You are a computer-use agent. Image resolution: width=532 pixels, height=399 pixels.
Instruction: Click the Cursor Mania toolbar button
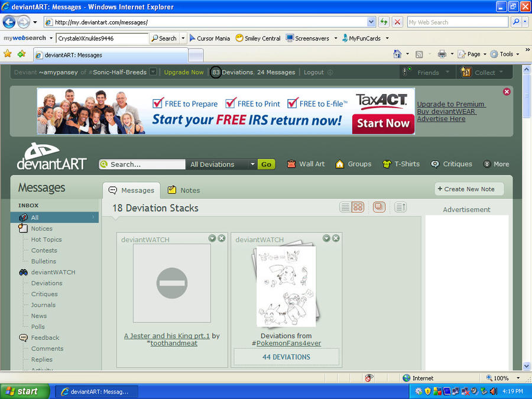[209, 38]
